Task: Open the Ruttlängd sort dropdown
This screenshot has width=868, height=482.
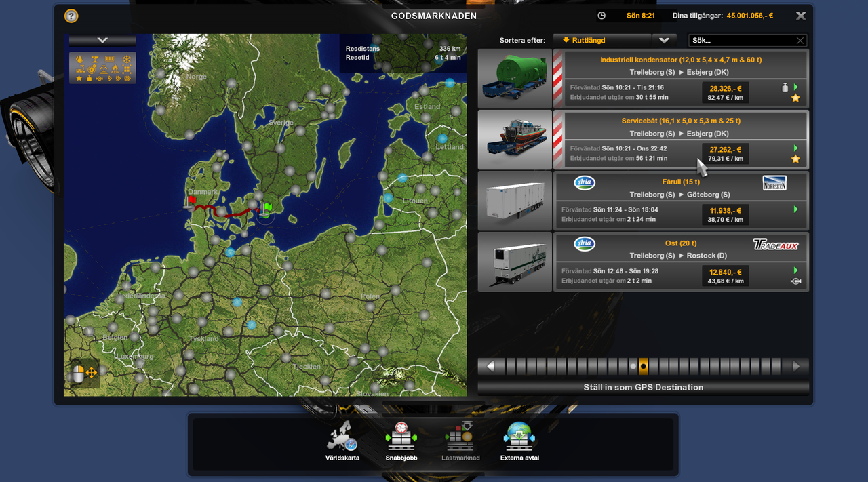Action: pyautogui.click(x=602, y=40)
